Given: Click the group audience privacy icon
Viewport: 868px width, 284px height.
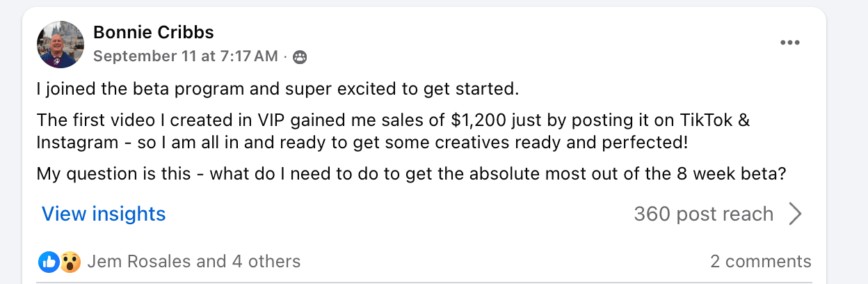Looking at the screenshot, I should pyautogui.click(x=299, y=57).
